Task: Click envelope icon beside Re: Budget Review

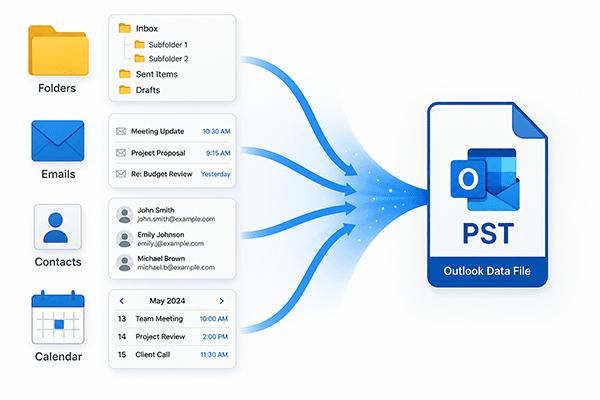Action: [121, 174]
